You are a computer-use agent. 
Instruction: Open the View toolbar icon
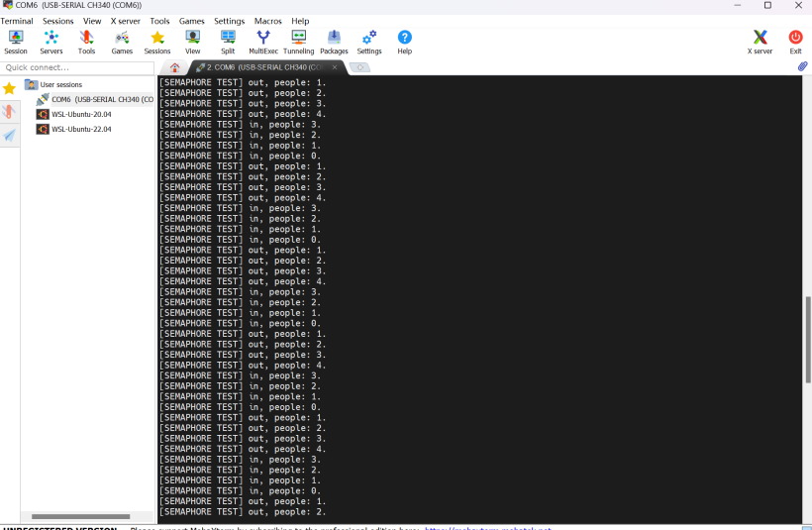[193, 43]
